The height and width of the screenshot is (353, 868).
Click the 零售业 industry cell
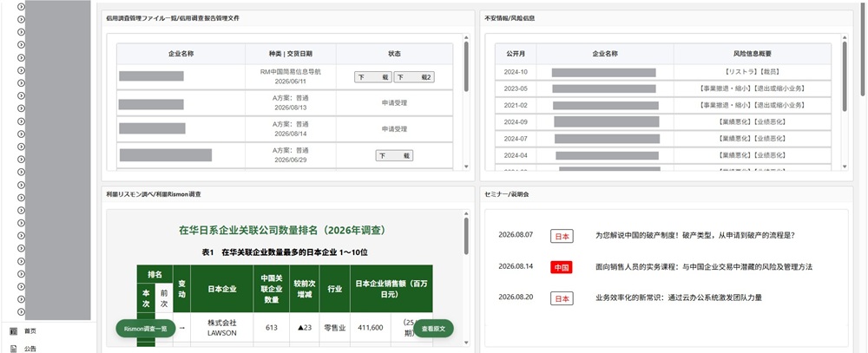(x=334, y=328)
